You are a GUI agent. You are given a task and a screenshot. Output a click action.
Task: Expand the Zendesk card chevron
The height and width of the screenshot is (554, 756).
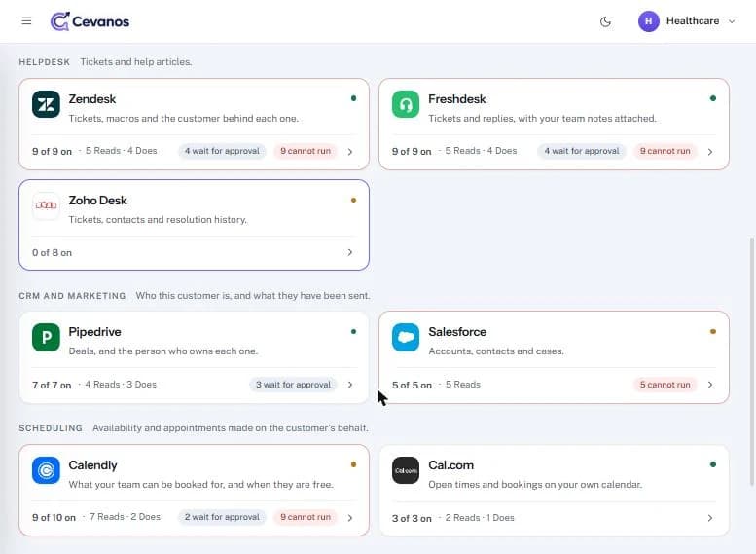point(350,152)
